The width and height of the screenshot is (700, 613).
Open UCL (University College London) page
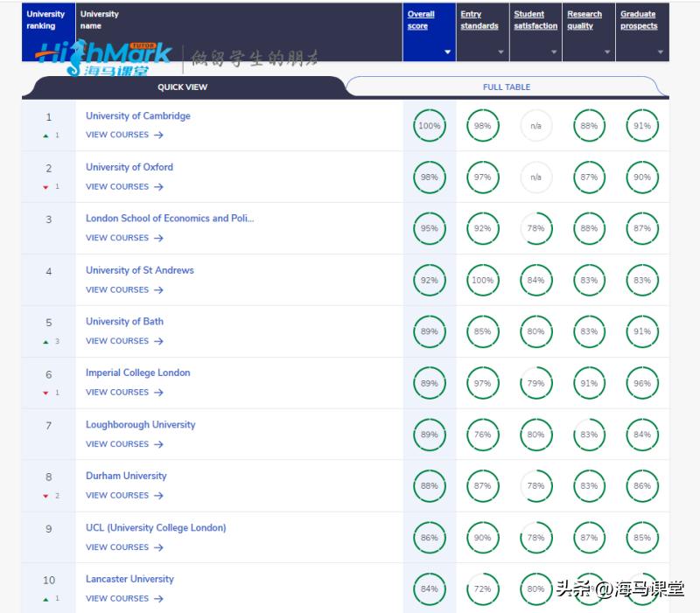coord(156,528)
